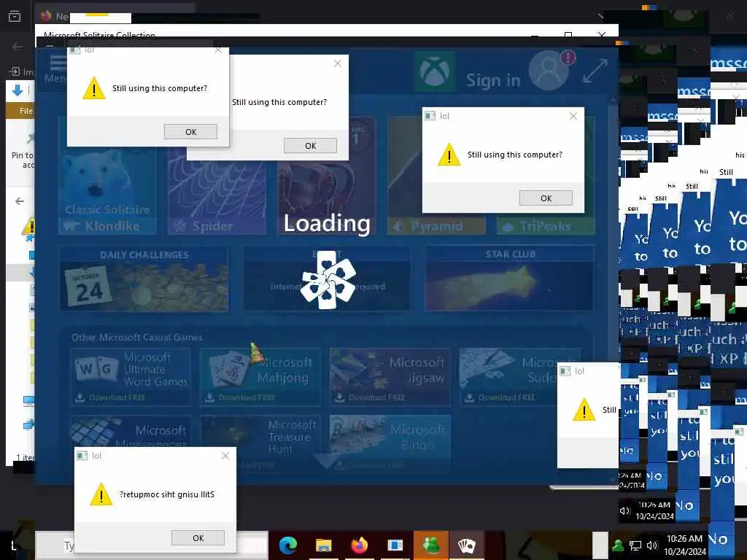747x560 pixels.
Task: Close the reversed-text lol dialog with X
Action: [x=225, y=456]
